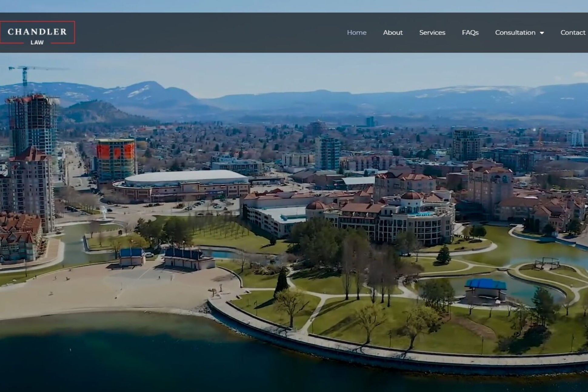Click the sky strip above the header
This screenshot has height=392, width=588.
tap(294, 5)
